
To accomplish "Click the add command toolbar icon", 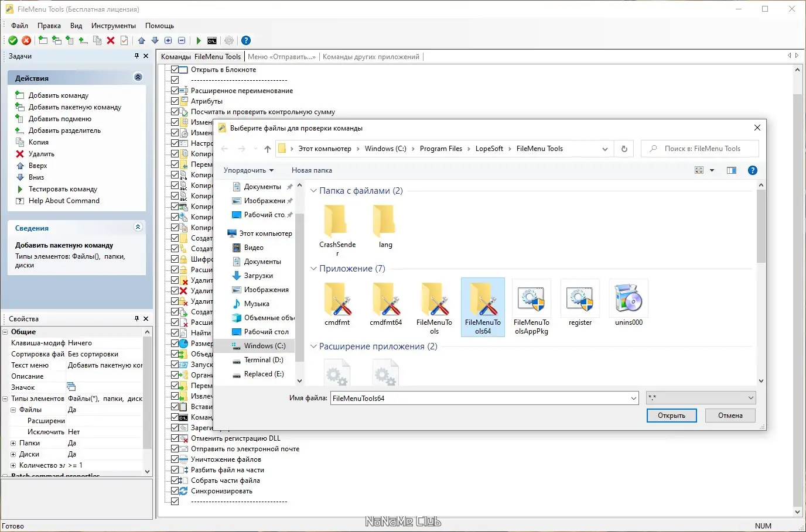I will [x=43, y=40].
